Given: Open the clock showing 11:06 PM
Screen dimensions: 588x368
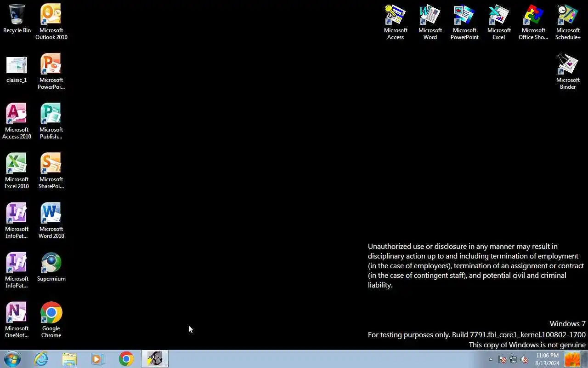Looking at the screenshot, I should coord(547,359).
